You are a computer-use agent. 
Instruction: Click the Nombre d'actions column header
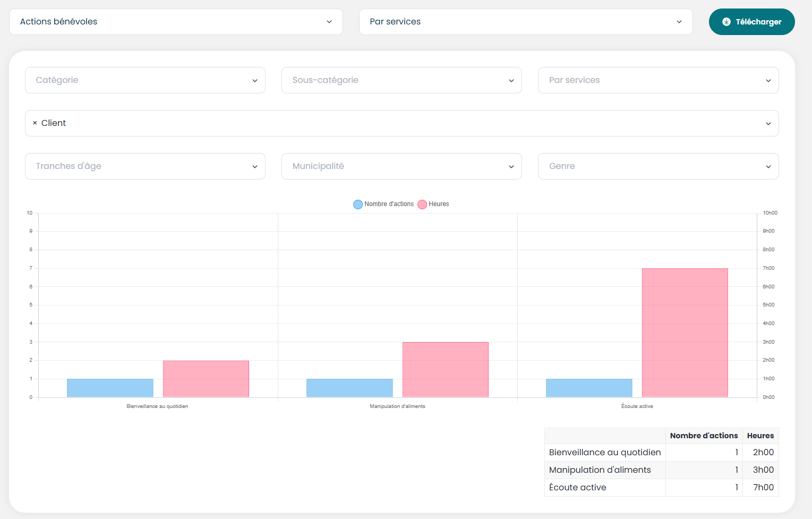pos(704,436)
